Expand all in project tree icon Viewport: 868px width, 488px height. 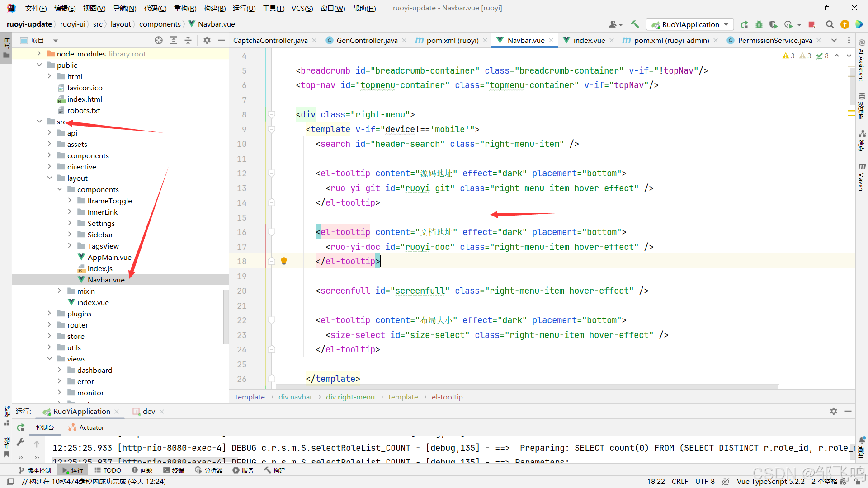coord(174,40)
